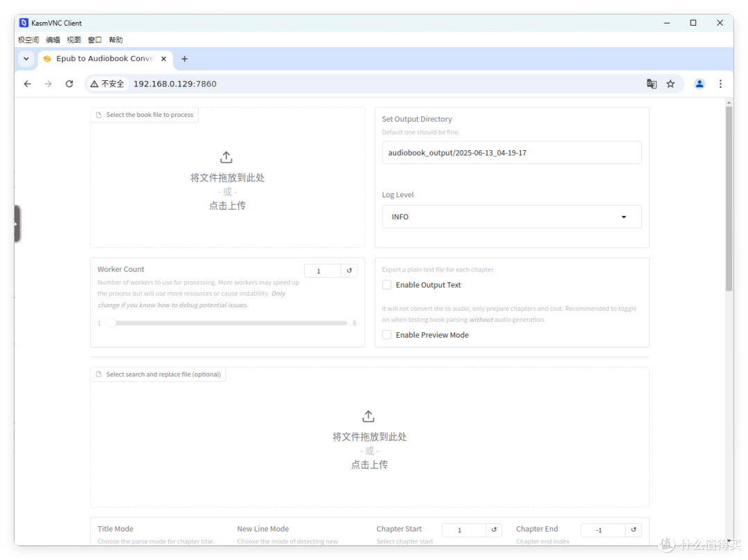748x560 pixels.
Task: Reset the Chapter End value
Action: click(634, 530)
